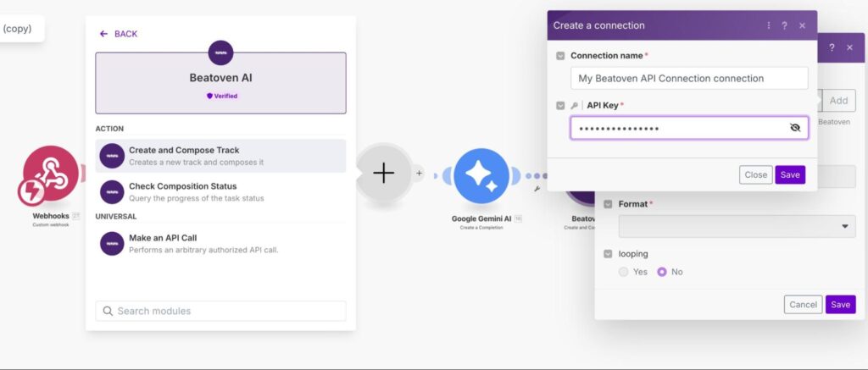Toggle API key visibility eye icon
This screenshot has width=868, height=370.
pyautogui.click(x=795, y=128)
